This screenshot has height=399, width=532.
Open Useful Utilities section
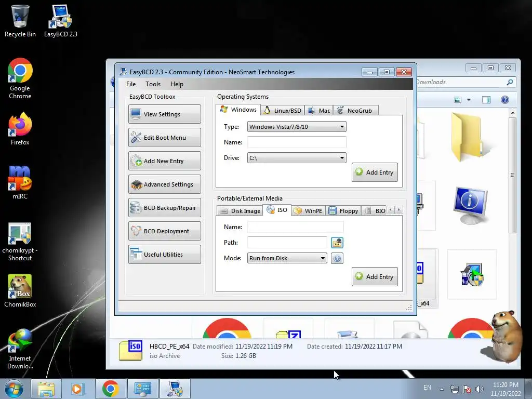coord(165,255)
